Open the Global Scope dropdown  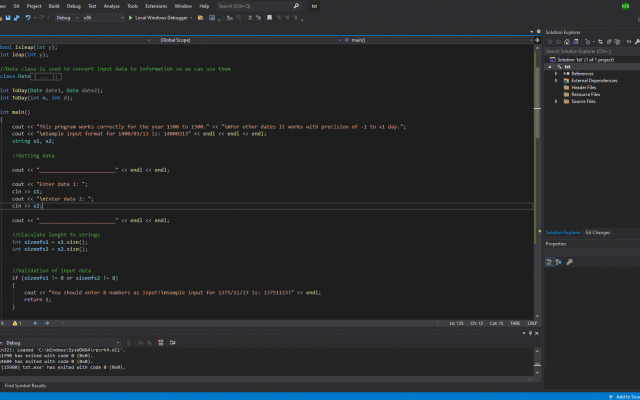coord(249,40)
